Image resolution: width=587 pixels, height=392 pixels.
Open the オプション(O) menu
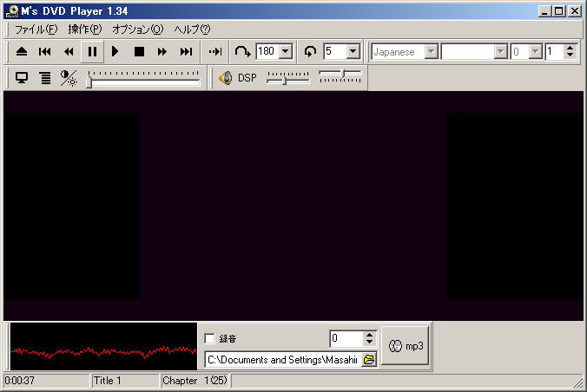(137, 29)
